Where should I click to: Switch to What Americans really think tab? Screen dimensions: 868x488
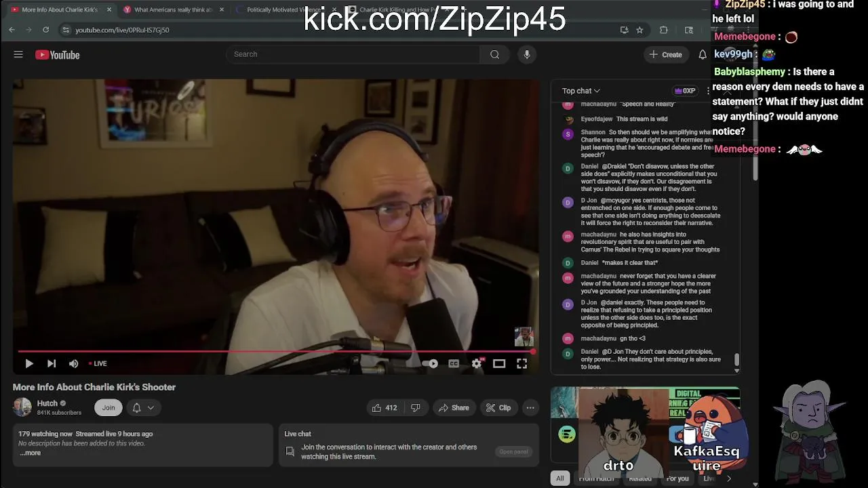click(x=173, y=9)
